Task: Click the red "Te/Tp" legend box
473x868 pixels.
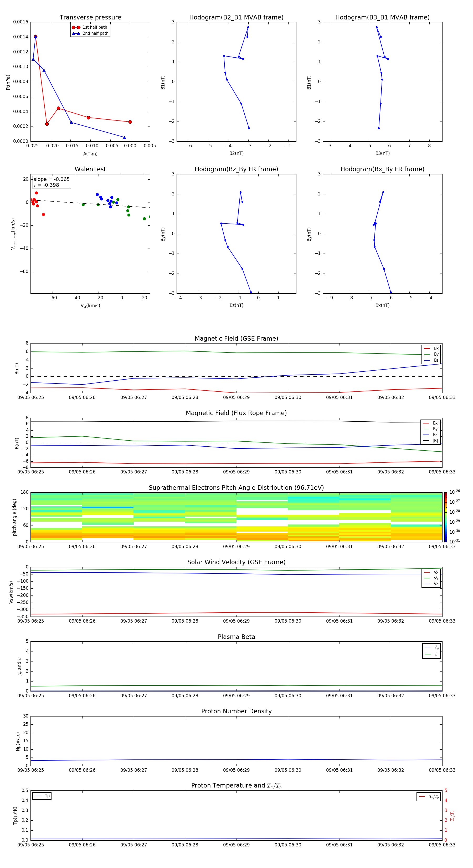Action: [429, 796]
